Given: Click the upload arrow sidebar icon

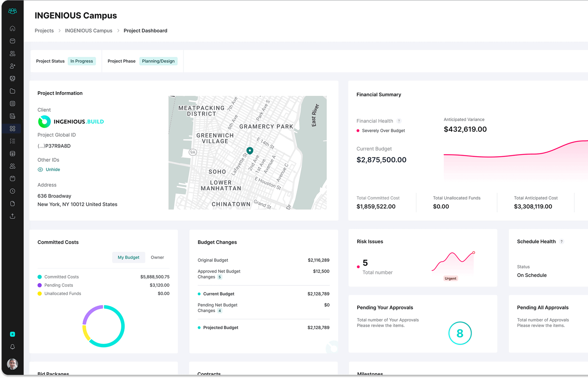Looking at the screenshot, I should click(x=12, y=216).
